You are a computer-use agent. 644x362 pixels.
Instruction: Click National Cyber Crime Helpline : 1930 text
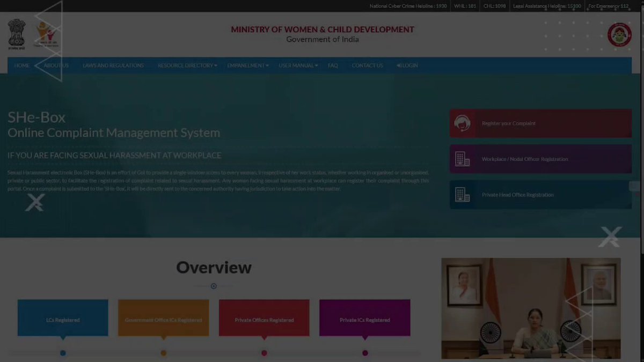408,6
